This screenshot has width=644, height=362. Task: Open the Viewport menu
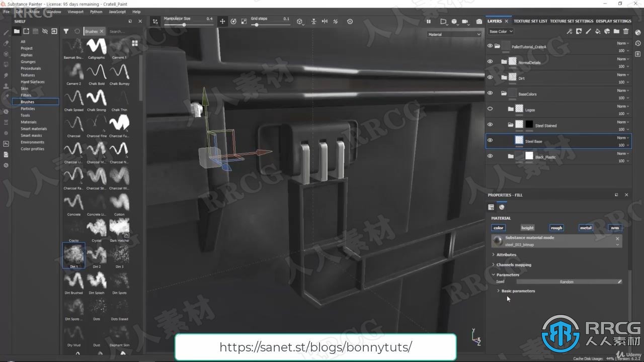(75, 12)
